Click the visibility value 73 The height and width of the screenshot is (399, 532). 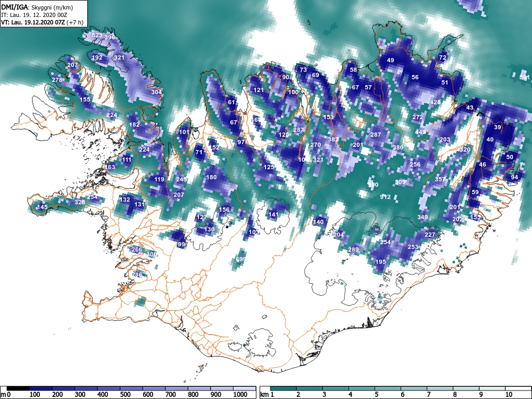(x=303, y=70)
